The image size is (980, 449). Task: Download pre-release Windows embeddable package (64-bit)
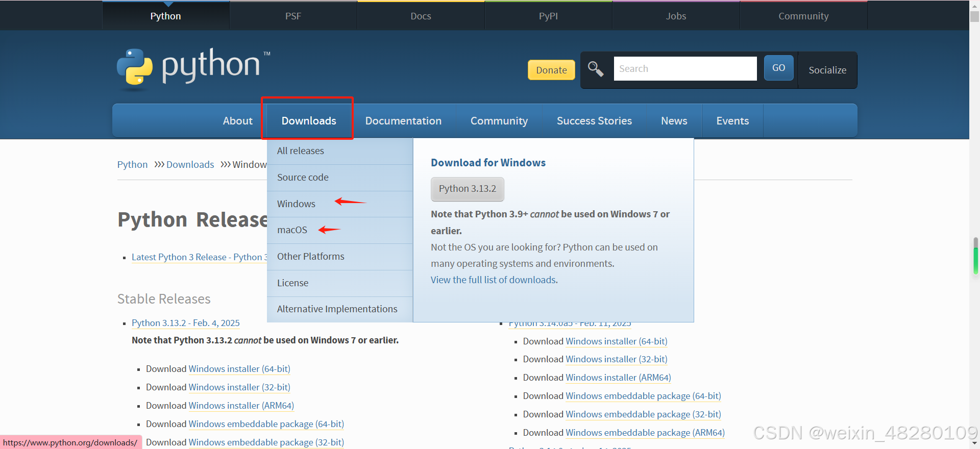click(x=644, y=396)
